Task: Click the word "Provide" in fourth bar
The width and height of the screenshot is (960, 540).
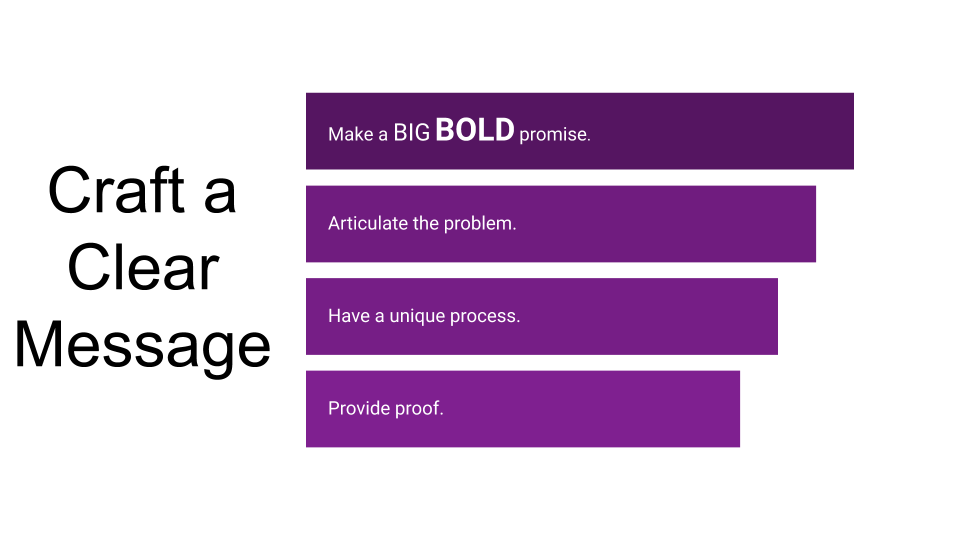Action: [x=357, y=409]
